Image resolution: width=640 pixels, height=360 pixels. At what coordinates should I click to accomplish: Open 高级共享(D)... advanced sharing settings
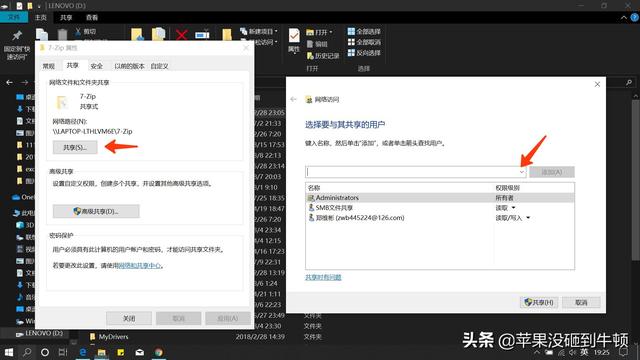click(96, 211)
